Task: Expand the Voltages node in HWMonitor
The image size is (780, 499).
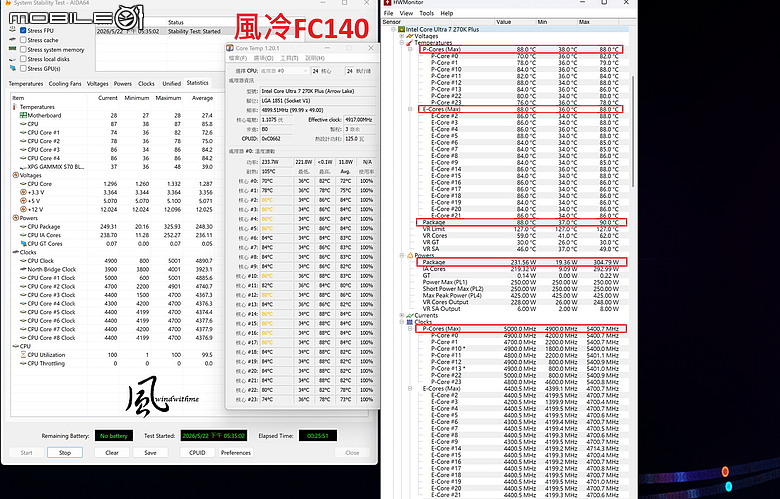Action: [402, 36]
